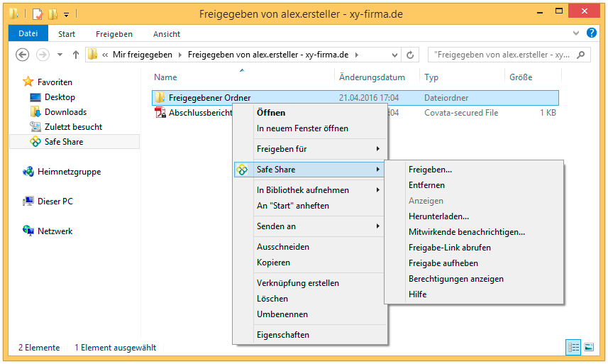The image size is (608, 364).
Task: Click the Back navigation arrow
Action: (x=23, y=55)
